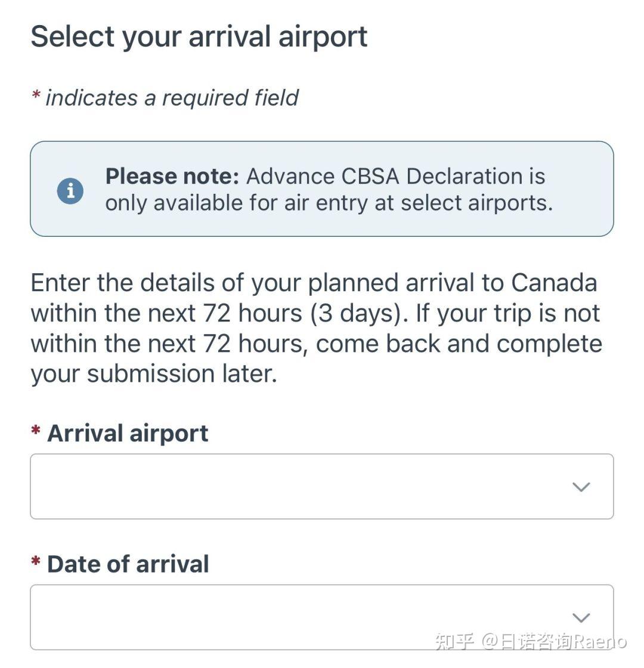Open the Arrival airport dropdown
The image size is (644, 668).
click(x=298, y=487)
